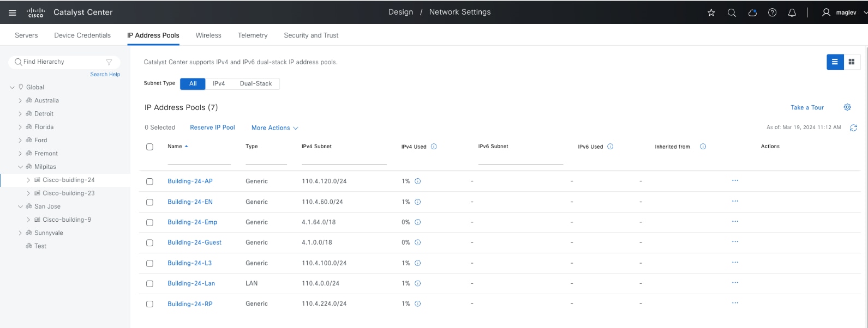The image size is (868, 328).
Task: Open the More Actions dropdown
Action: (274, 128)
